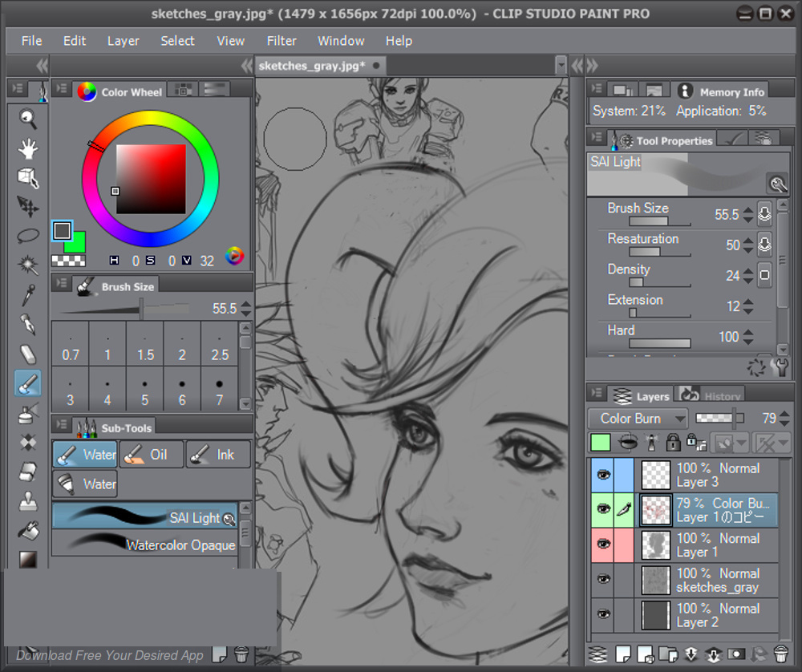Select the Eyedropper tool
The height and width of the screenshot is (672, 802).
(x=27, y=294)
